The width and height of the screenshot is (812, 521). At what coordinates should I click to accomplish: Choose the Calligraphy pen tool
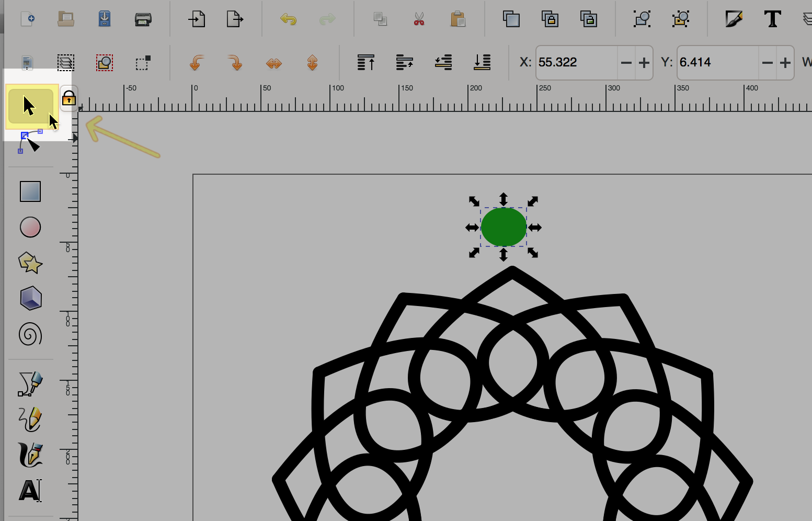(30, 454)
